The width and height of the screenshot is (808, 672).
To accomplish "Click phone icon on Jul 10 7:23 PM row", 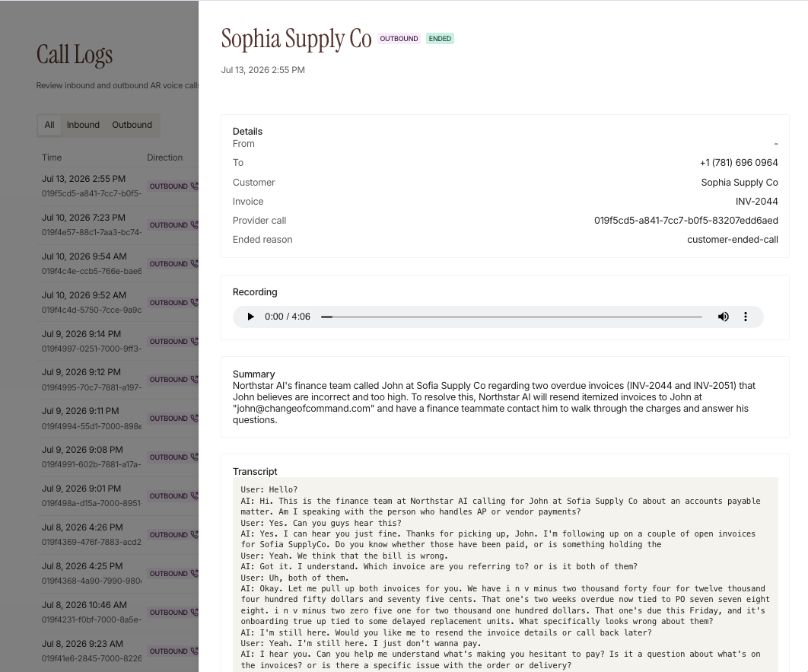I will click(x=194, y=225).
